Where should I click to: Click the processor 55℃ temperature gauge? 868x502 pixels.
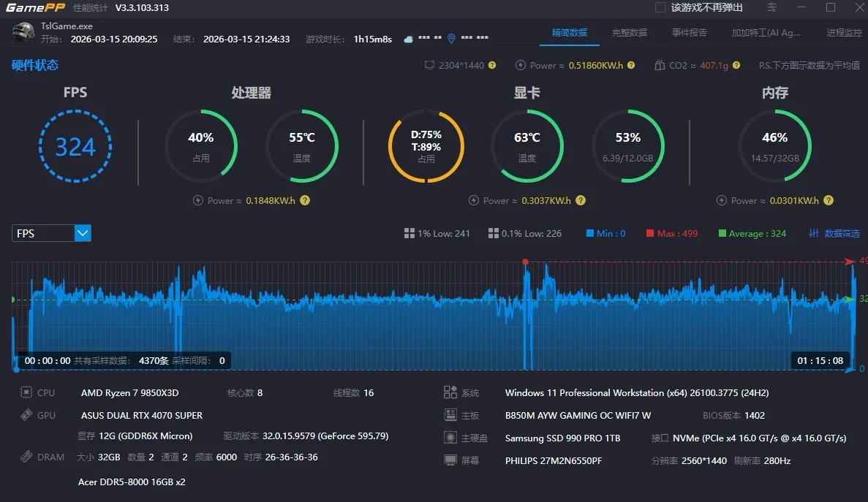pyautogui.click(x=302, y=146)
